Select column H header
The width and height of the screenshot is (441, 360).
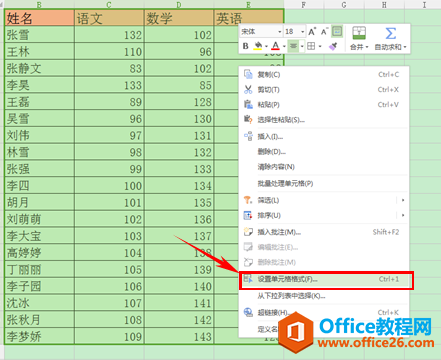point(384,4)
